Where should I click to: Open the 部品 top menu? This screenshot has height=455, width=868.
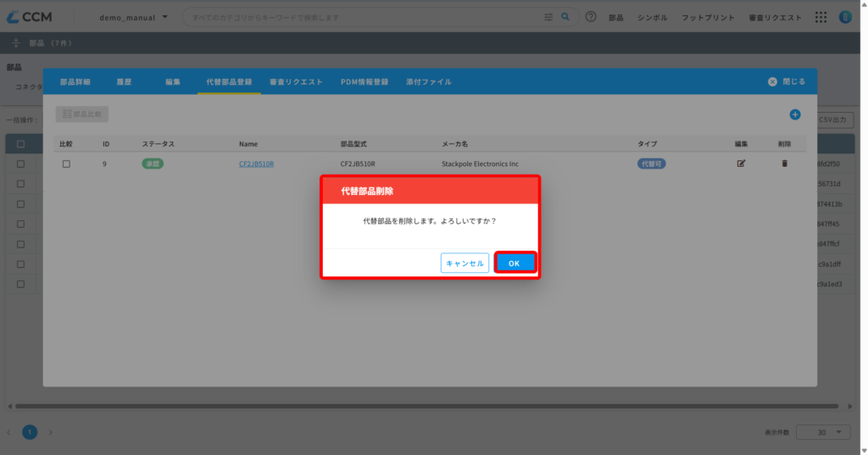coord(616,18)
